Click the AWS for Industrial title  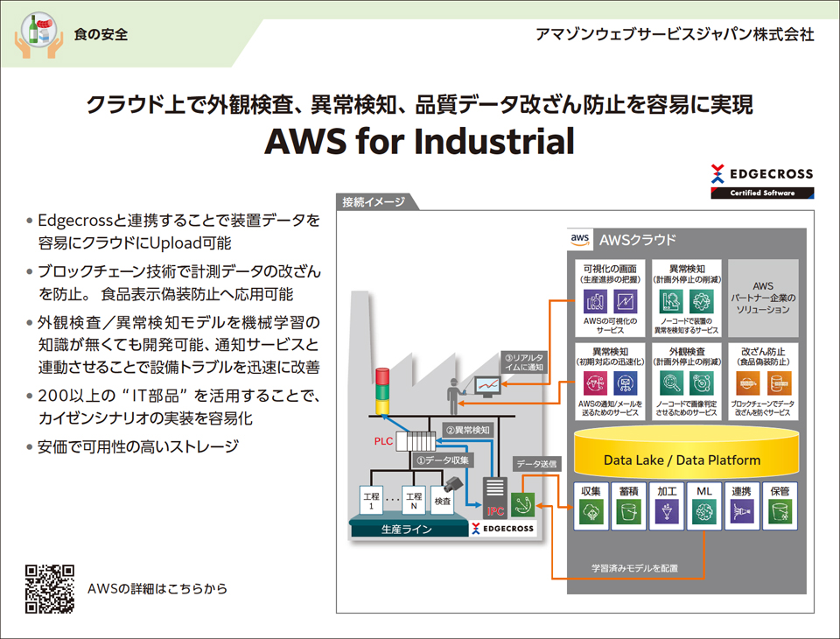click(x=419, y=141)
